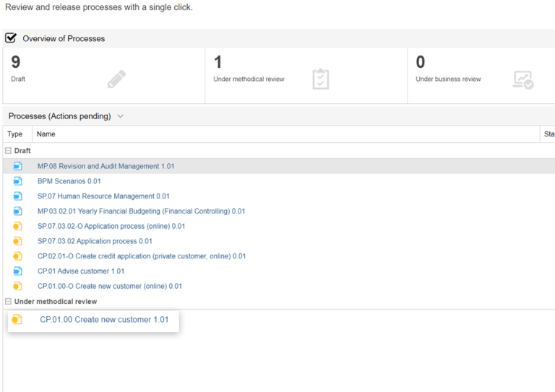This screenshot has height=392, width=555.
Task: Click the business review chart icon
Action: click(522, 79)
